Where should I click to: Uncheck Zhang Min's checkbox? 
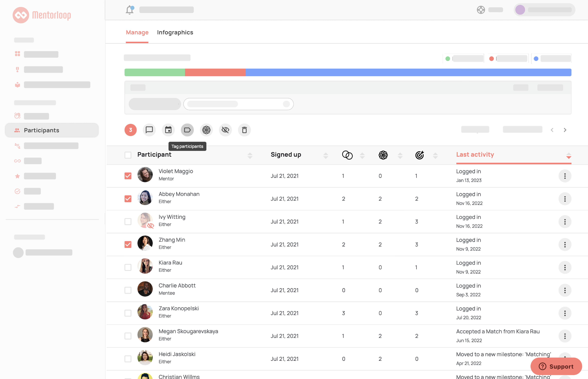click(128, 245)
